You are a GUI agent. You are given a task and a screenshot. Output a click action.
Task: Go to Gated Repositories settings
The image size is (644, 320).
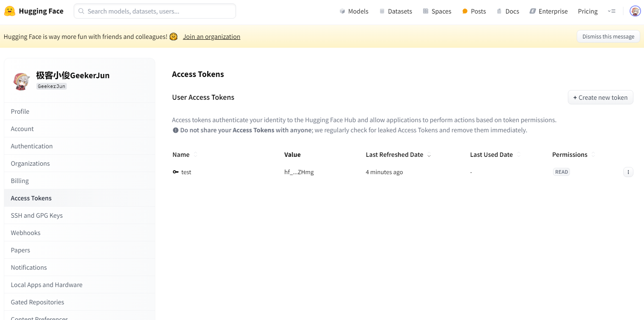(80, 302)
